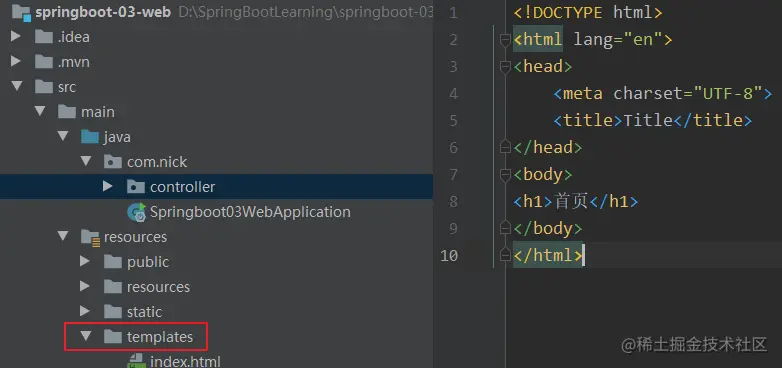Click the resources root folder icon
Viewport: 782px width, 368px height.
91,237
